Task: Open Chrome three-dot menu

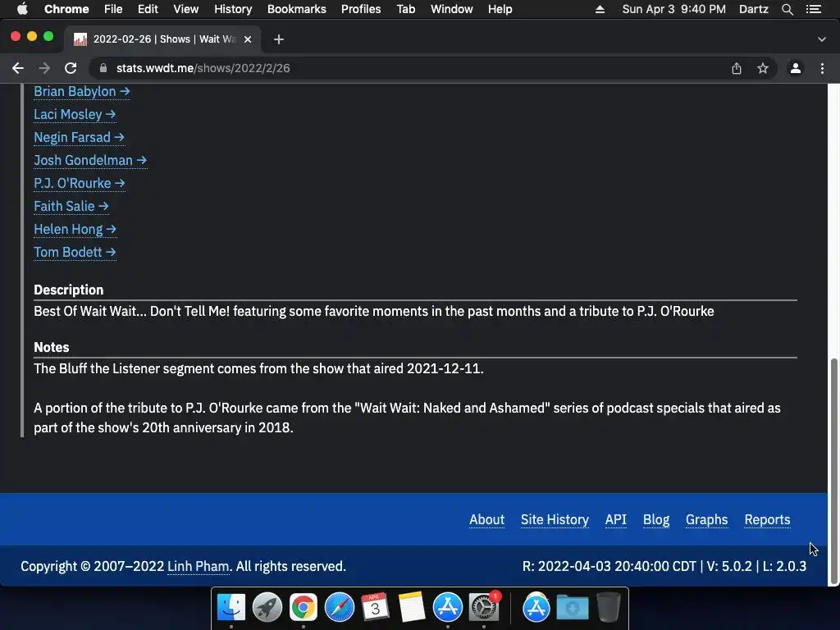Action: click(x=822, y=68)
